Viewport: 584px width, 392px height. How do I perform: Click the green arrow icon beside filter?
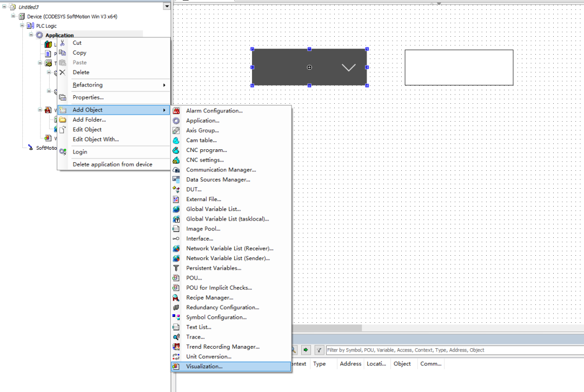[306, 350]
